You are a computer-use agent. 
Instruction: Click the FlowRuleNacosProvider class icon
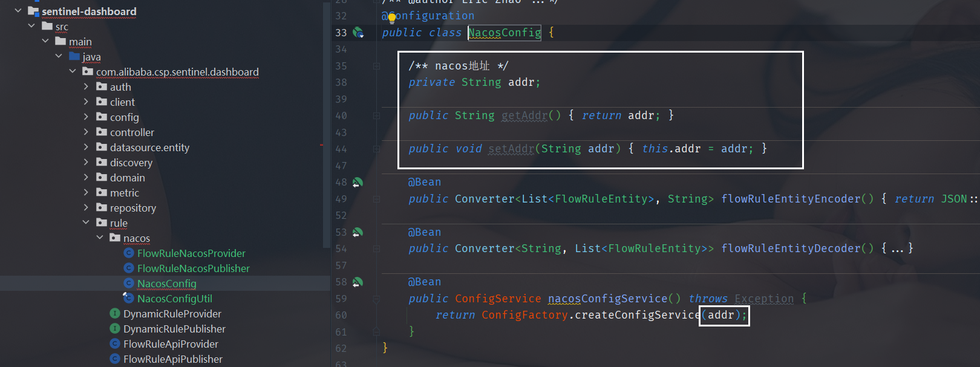tap(128, 253)
